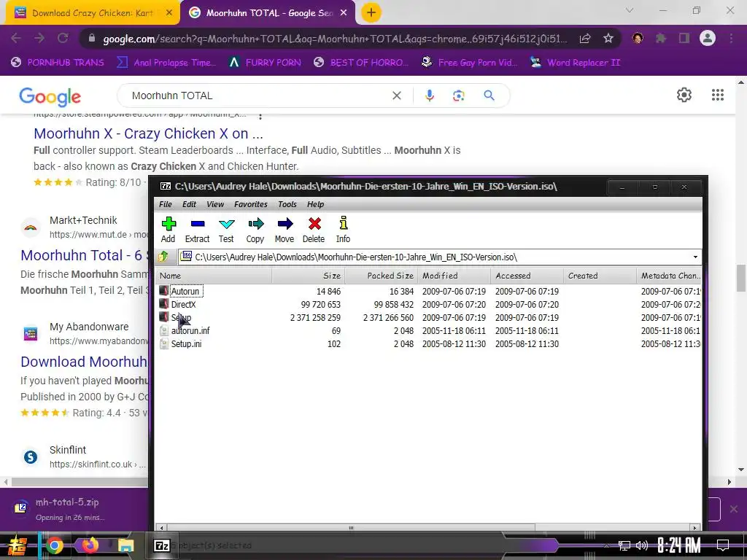Sort by the Created column header

click(x=600, y=276)
